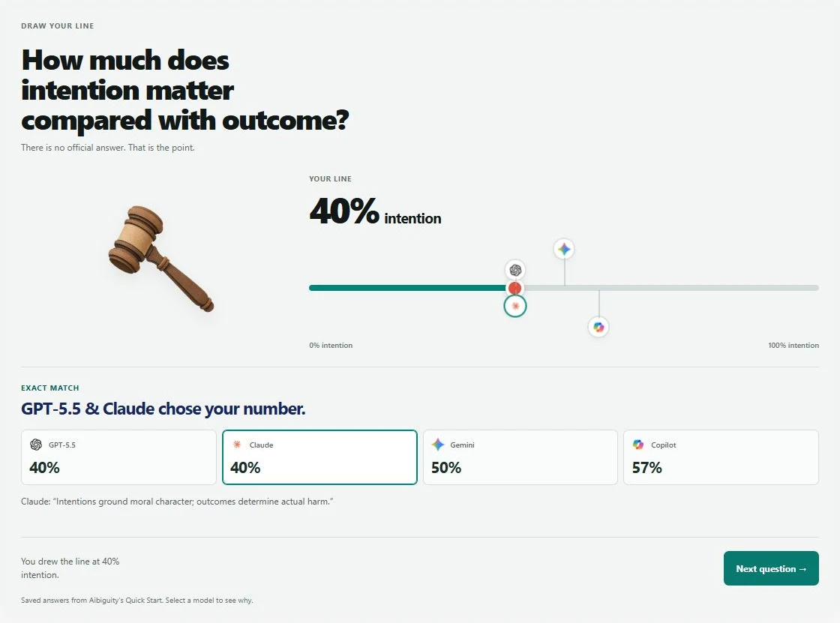
Task: Select the GPT-5.5 40% card
Action: pyautogui.click(x=119, y=457)
